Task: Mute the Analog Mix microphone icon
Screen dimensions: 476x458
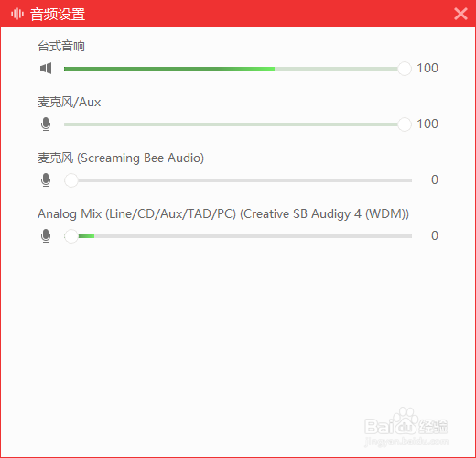Action: pos(46,235)
